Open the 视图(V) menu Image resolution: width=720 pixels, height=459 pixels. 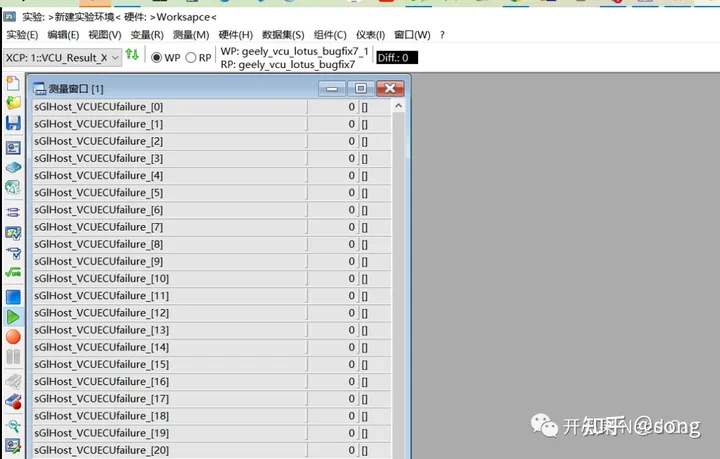(x=105, y=35)
